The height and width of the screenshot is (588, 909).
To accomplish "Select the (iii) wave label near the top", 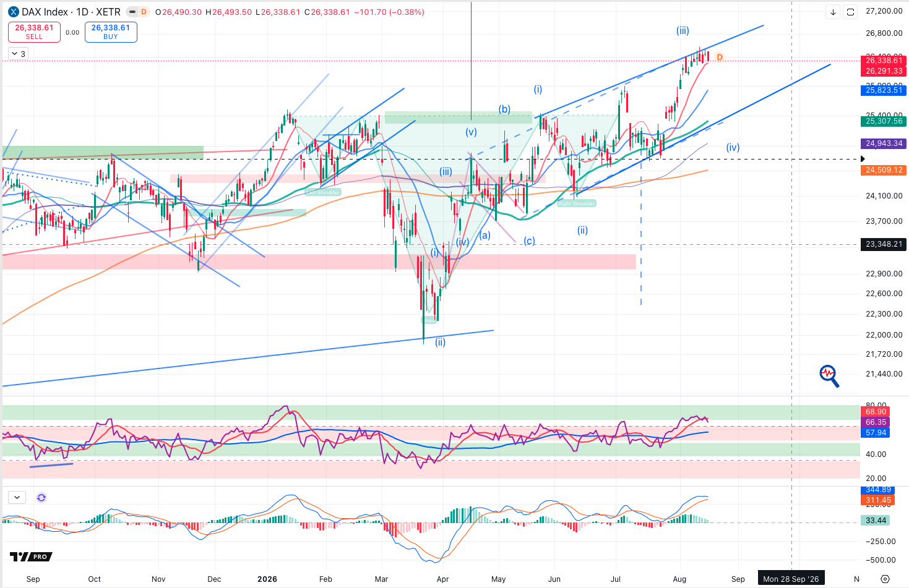I will [x=683, y=30].
